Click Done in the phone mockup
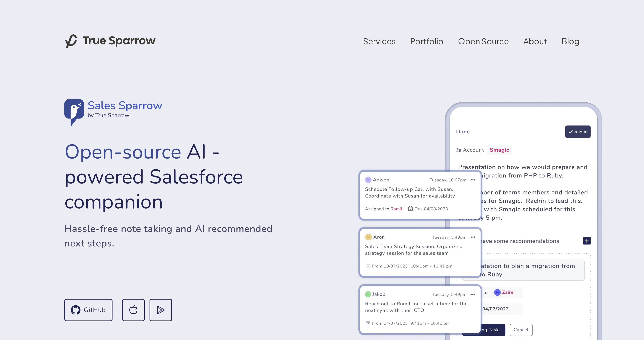Viewport: 644px width, 340px height. [463, 132]
